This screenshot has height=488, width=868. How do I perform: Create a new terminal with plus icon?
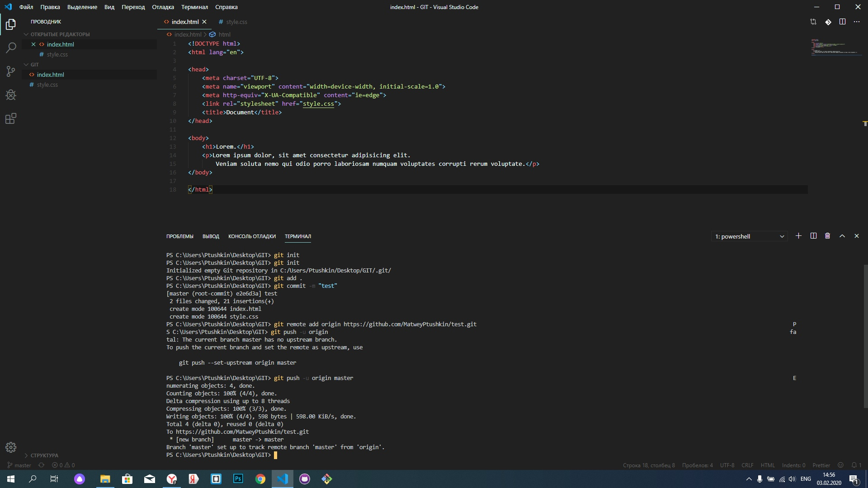tap(799, 236)
